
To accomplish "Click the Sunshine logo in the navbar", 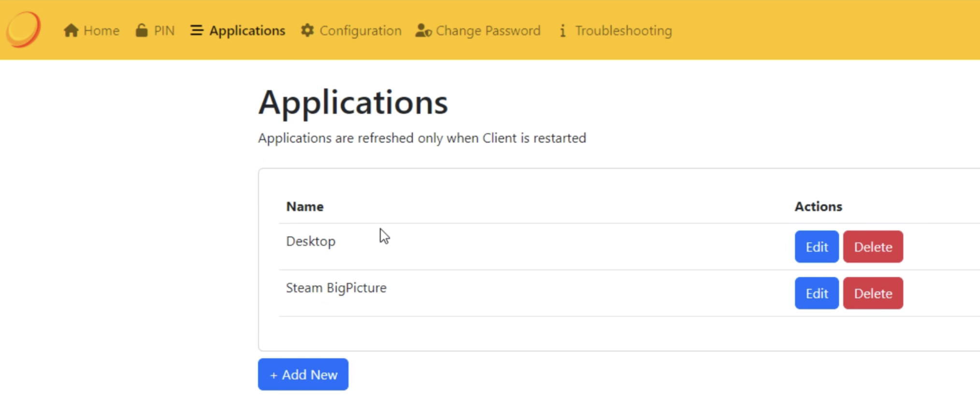I will coord(23,29).
